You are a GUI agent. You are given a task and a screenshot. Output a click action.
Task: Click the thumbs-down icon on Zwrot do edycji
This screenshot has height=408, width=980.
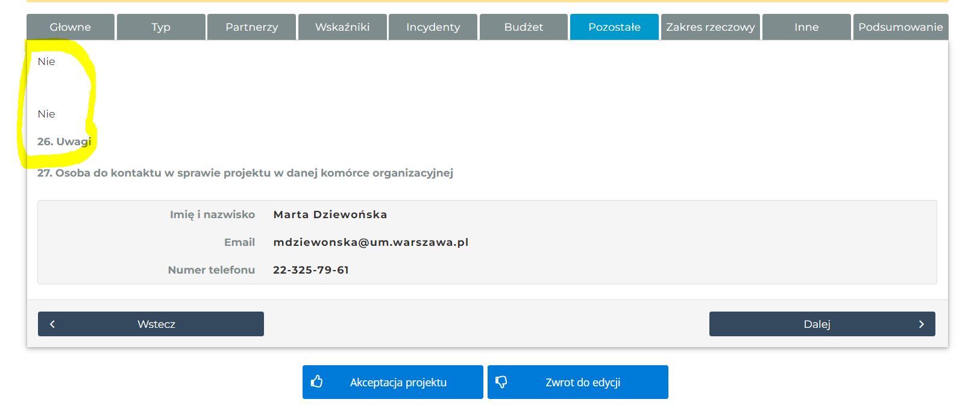(501, 381)
